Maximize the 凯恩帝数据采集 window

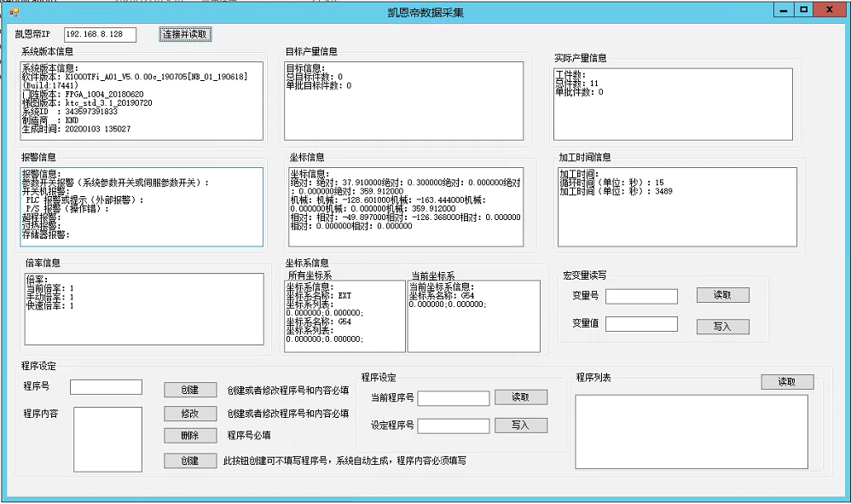[804, 9]
